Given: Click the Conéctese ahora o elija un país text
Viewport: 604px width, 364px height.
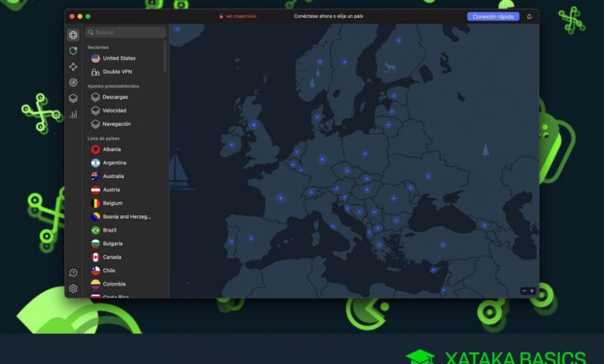Looking at the screenshot, I should (328, 16).
